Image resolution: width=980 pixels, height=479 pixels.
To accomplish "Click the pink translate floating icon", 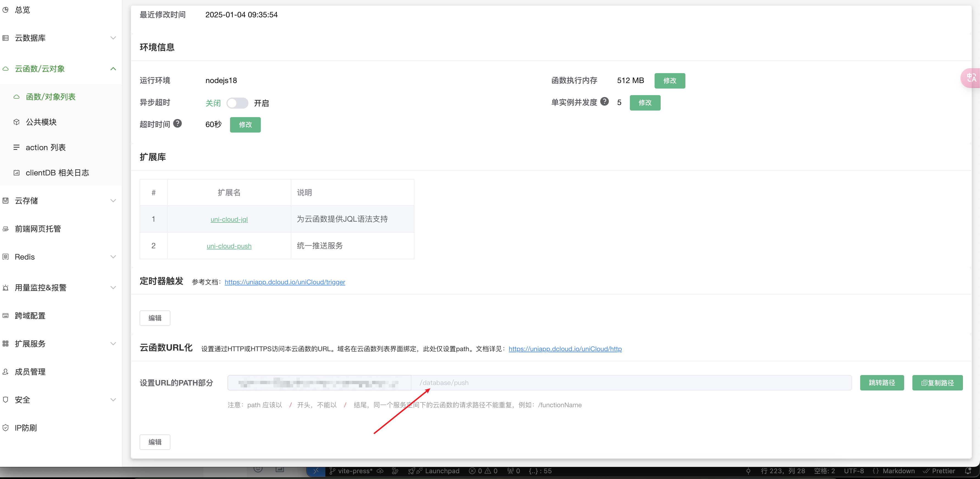I will click(x=971, y=78).
